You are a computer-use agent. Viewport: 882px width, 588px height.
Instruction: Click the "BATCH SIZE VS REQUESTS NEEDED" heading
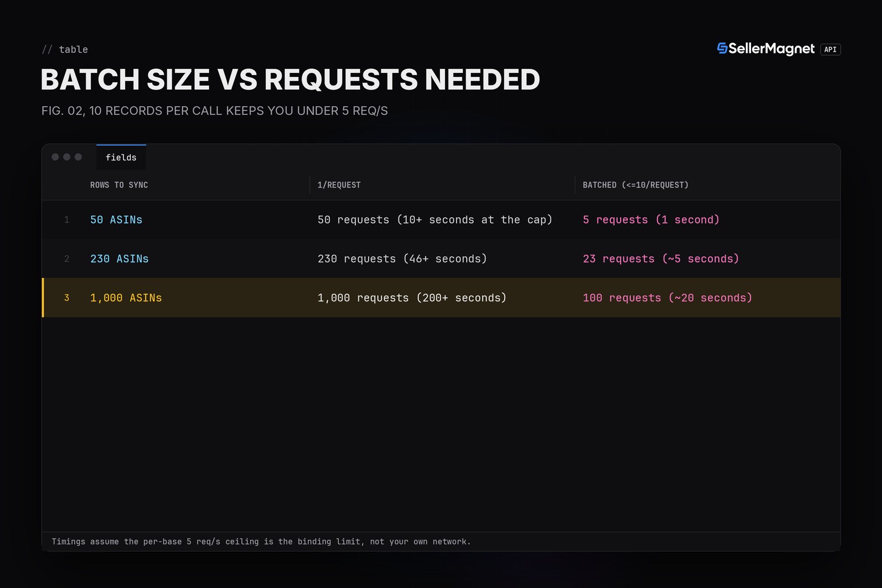(x=291, y=79)
